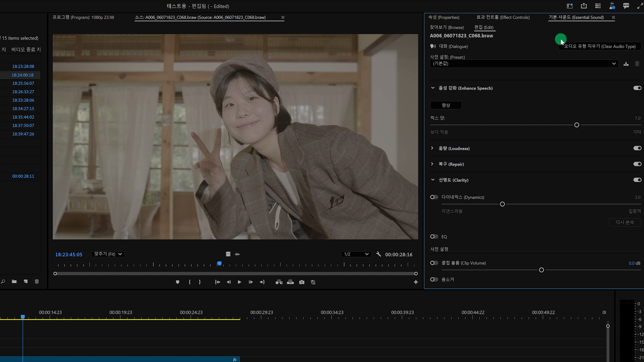Screen dimensions: 644x362
Task: Enable the Dynamics toggle
Action: (434, 197)
